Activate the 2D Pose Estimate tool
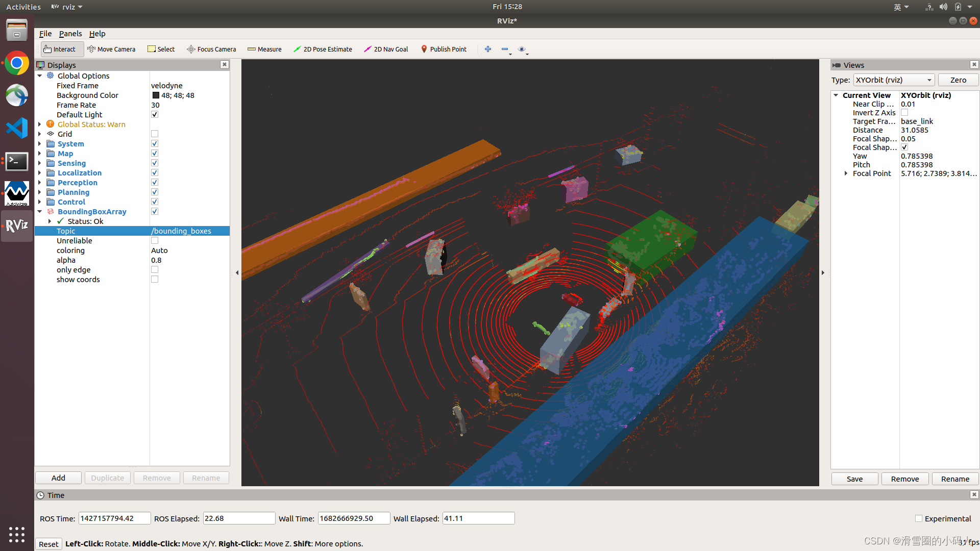The width and height of the screenshot is (980, 551). (323, 49)
